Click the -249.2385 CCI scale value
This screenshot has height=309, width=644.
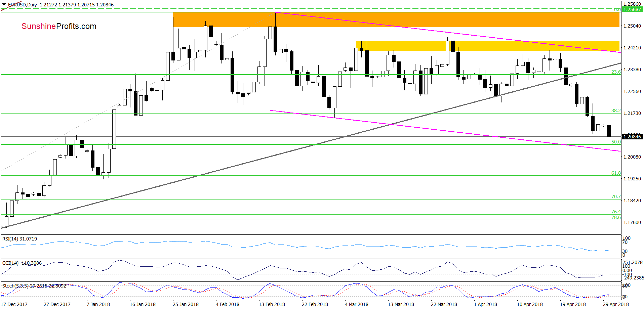pyautogui.click(x=633, y=278)
